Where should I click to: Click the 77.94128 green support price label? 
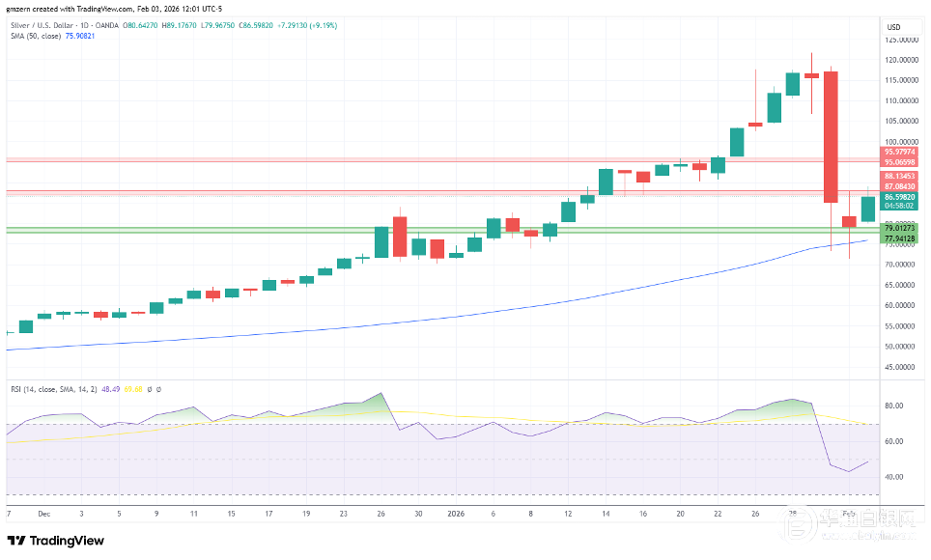[x=899, y=238]
